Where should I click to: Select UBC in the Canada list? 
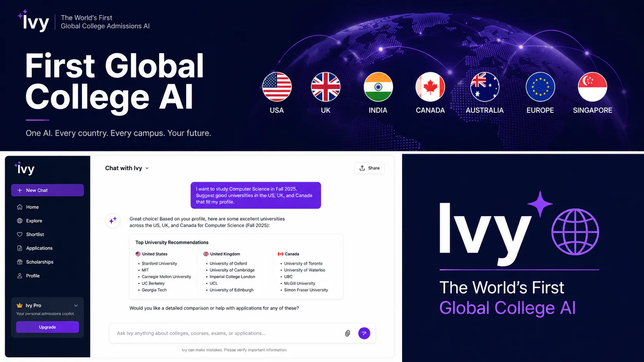(288, 277)
